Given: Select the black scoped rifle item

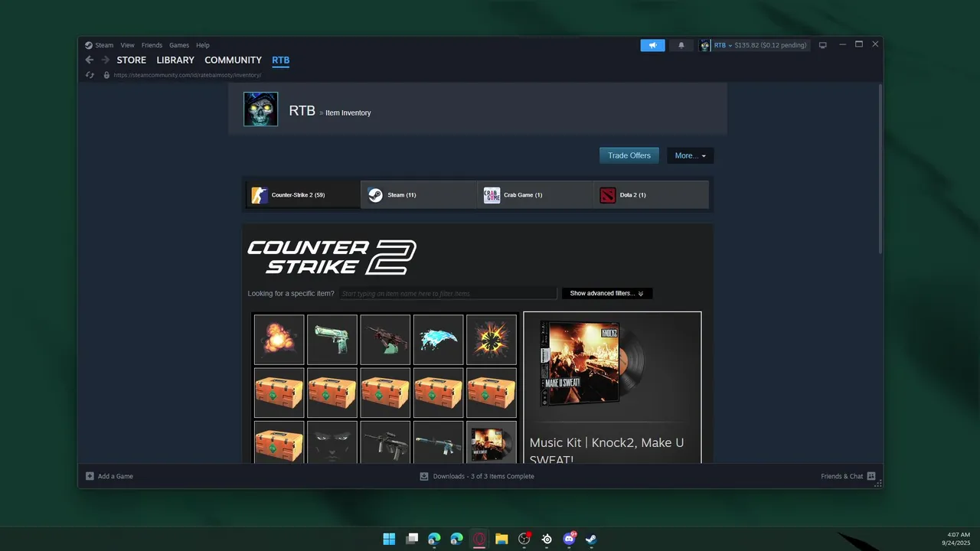Looking at the screenshot, I should (385, 442).
